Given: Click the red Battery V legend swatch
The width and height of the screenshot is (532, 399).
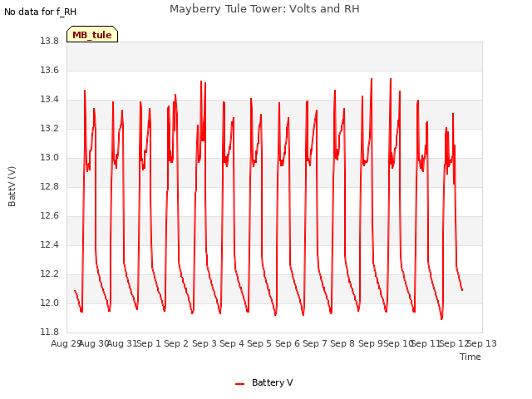Looking at the screenshot, I should click(x=240, y=384).
